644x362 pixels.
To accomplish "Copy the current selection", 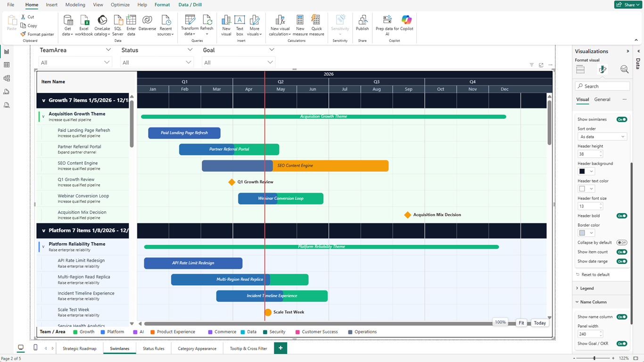I will 29,26.
